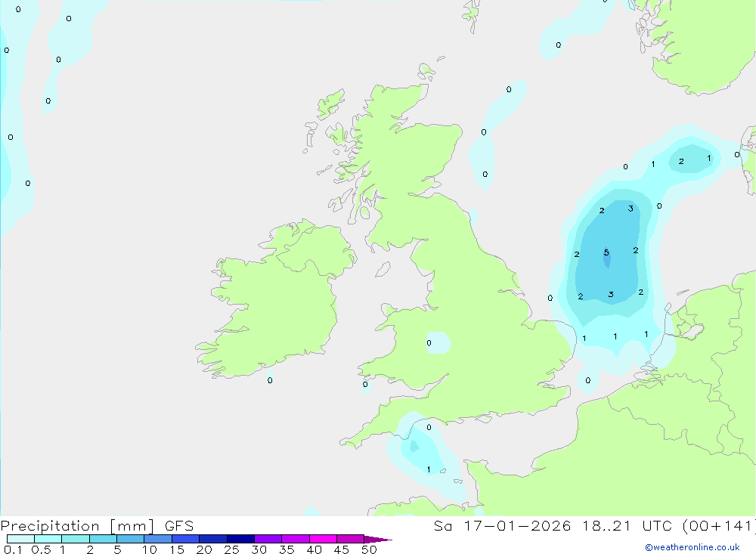Click the 0.1–0.5 mm palest legend swatch
Image resolution: width=756 pixels, height=554 pixels.
(x=20, y=539)
